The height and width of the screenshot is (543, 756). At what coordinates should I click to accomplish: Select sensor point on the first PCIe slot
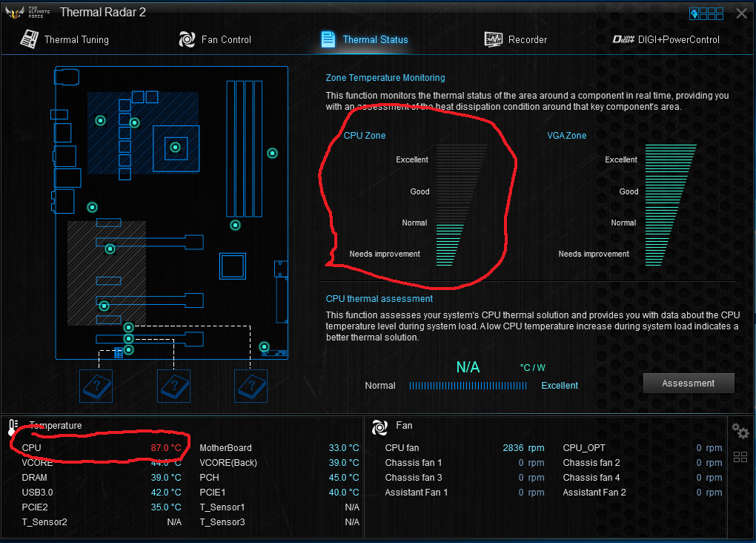(x=110, y=249)
